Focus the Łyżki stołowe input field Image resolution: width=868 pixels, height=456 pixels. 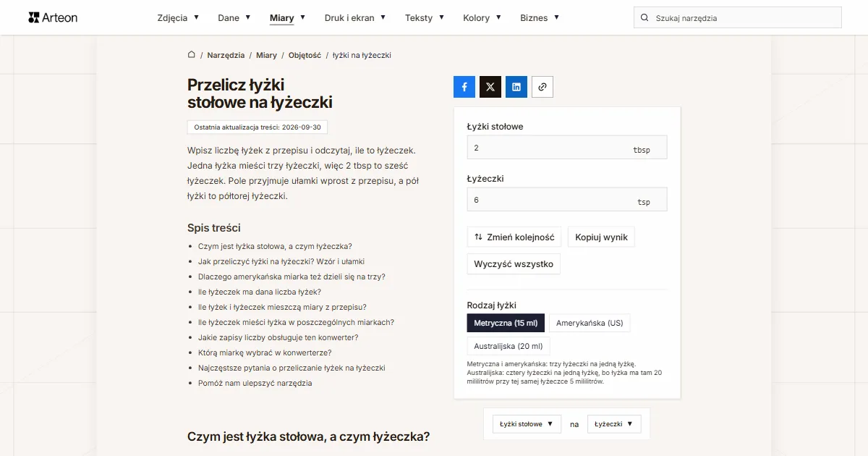pyautogui.click(x=567, y=148)
